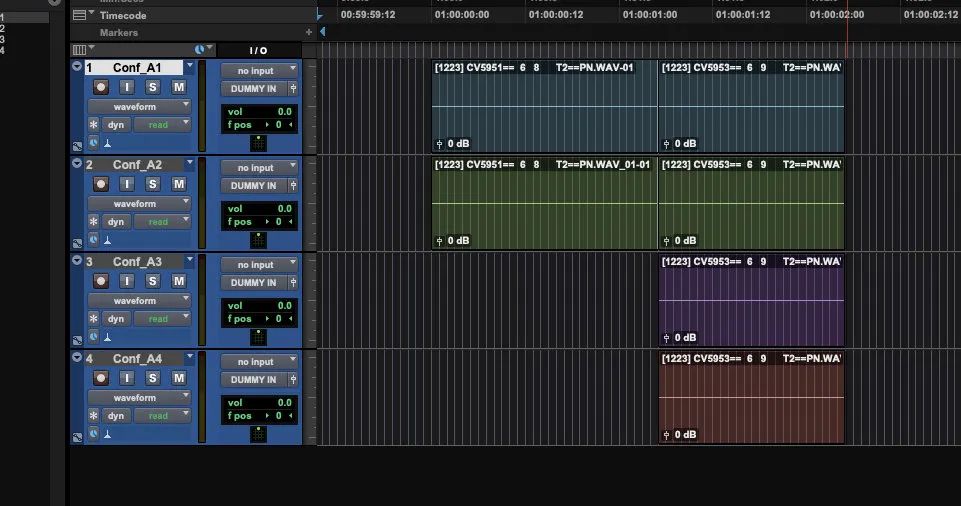Open the output window icon for Conf_A1
Viewport: 961px width, 506px height.
click(292, 88)
